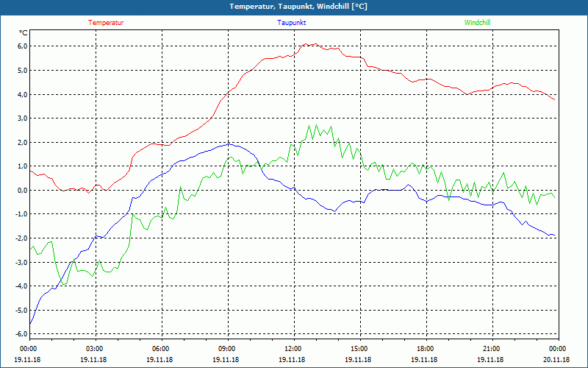
Task: Click the -1,0 y-axis value
Action: click(22, 214)
